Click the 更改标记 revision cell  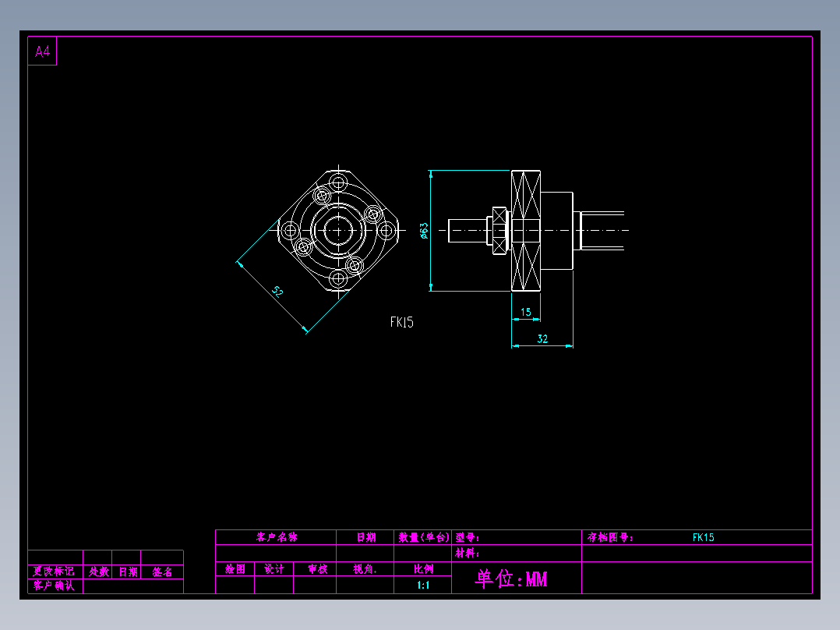click(54, 571)
